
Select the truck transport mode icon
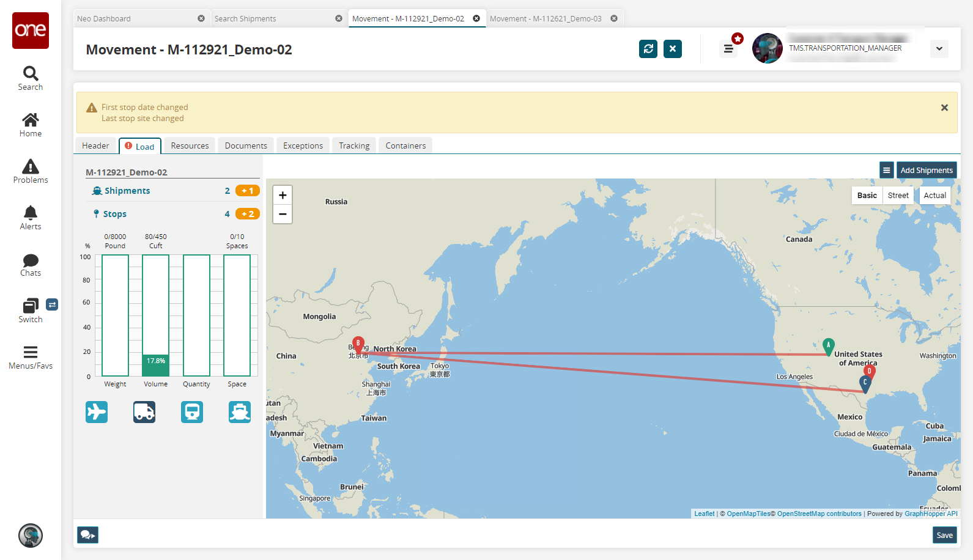pos(144,412)
